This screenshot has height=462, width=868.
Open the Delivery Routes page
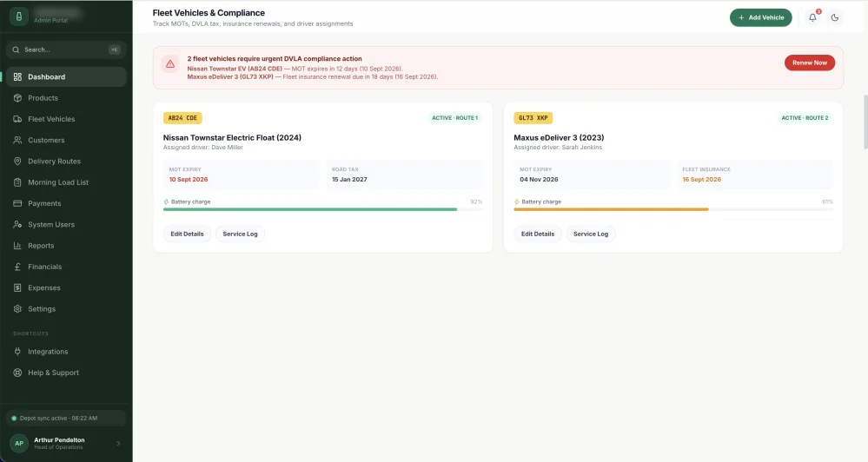tap(66, 161)
